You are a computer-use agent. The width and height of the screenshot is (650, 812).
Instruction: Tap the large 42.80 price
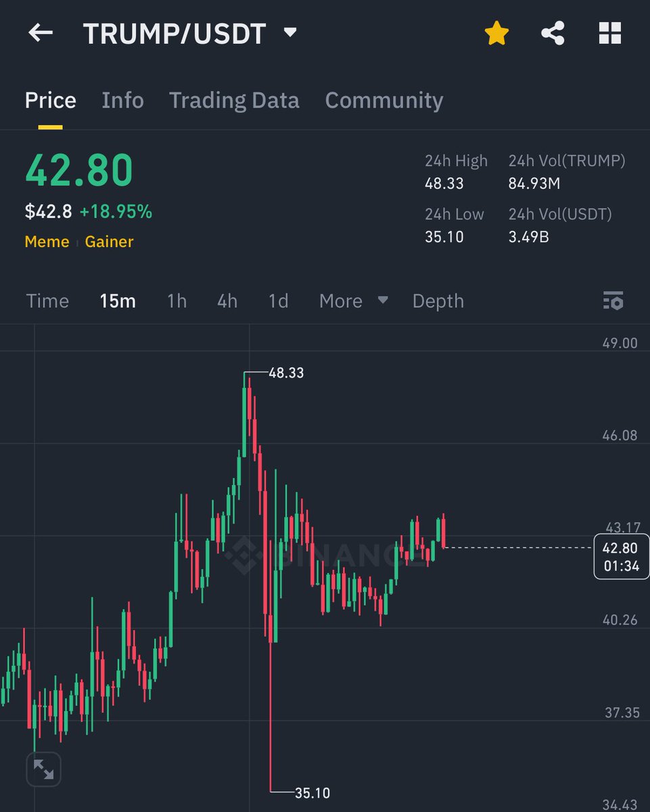click(79, 170)
